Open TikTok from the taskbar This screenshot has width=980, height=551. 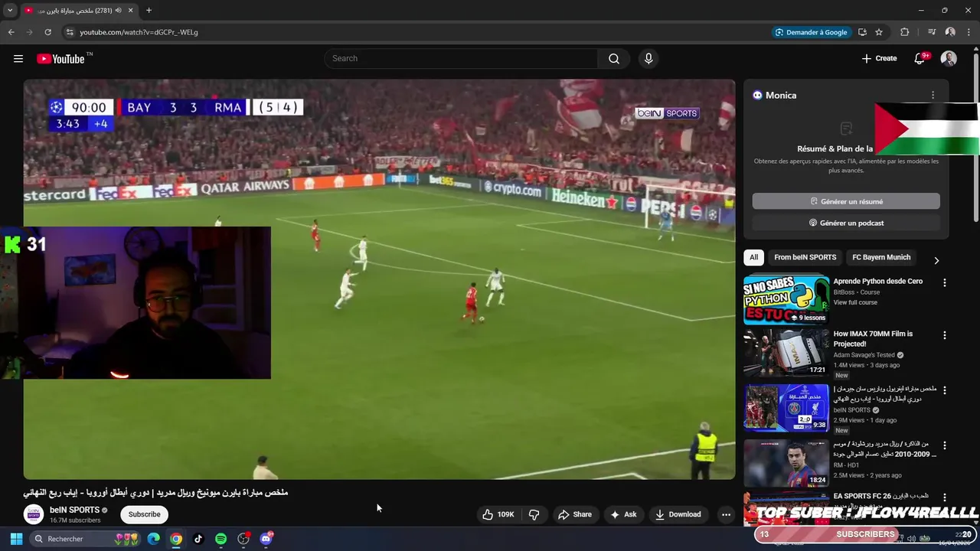198,539
